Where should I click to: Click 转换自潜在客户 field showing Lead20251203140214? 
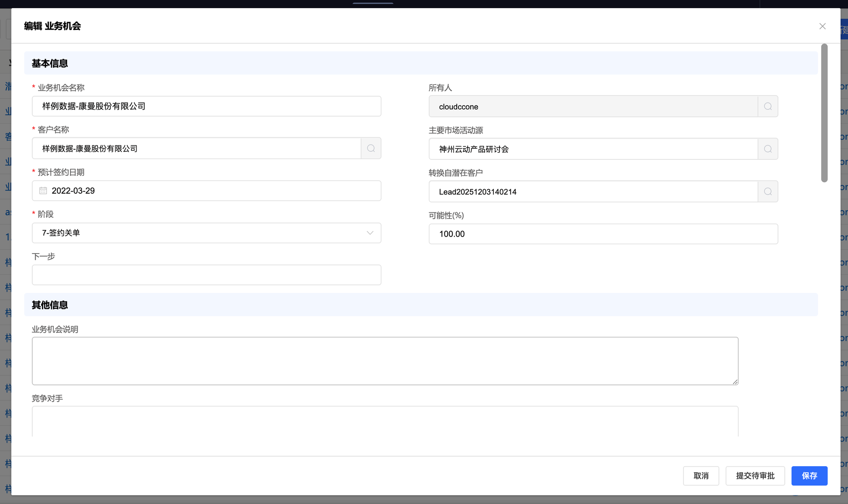pos(593,192)
